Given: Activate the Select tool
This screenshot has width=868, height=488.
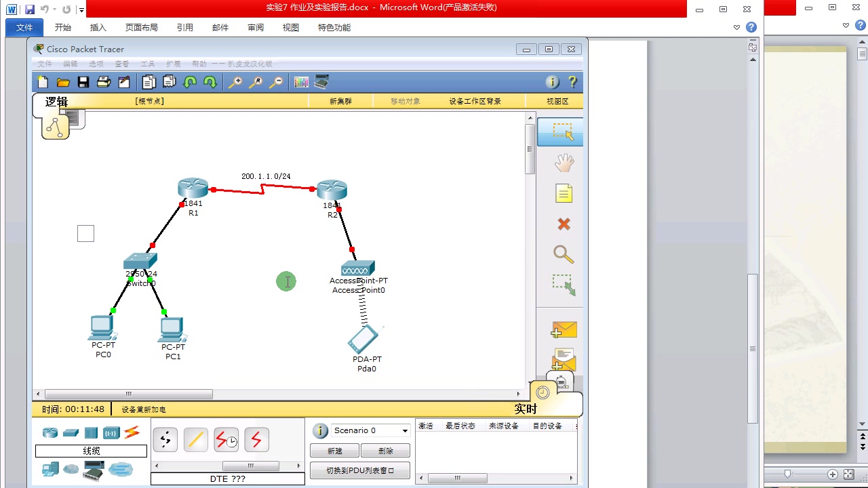Looking at the screenshot, I should coord(561,131).
